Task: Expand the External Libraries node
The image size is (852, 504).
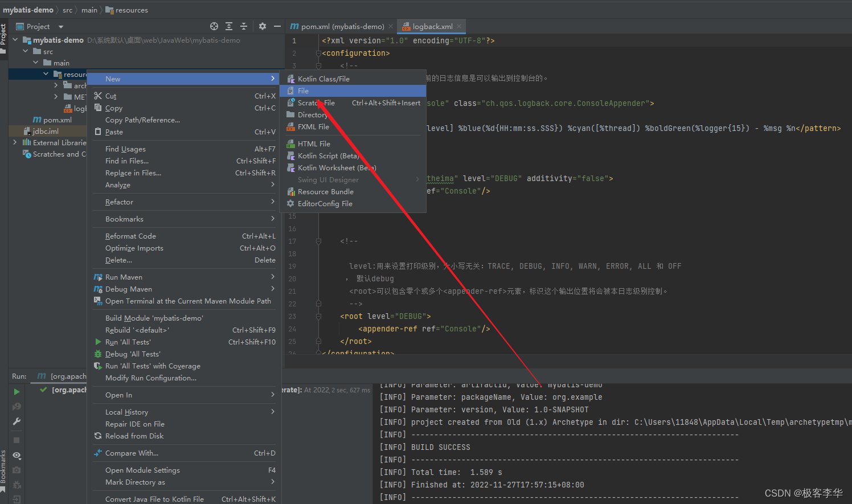Action: point(15,142)
